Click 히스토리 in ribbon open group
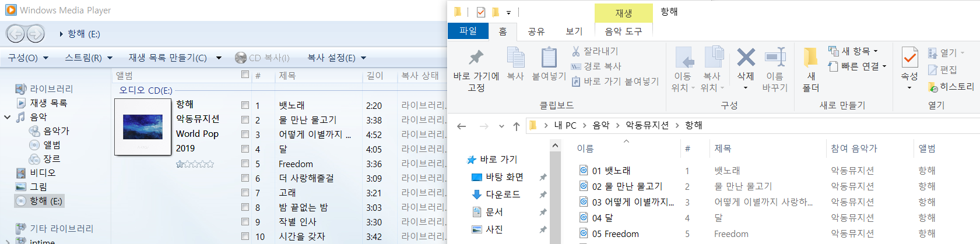980x244 pixels. (x=951, y=87)
